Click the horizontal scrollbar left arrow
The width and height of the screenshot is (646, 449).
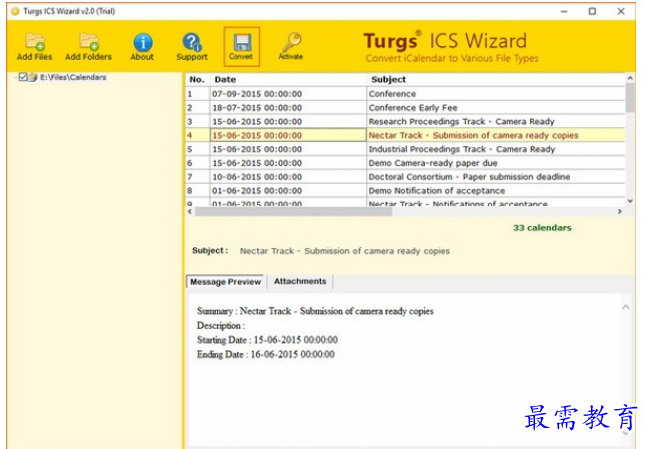coord(190,211)
